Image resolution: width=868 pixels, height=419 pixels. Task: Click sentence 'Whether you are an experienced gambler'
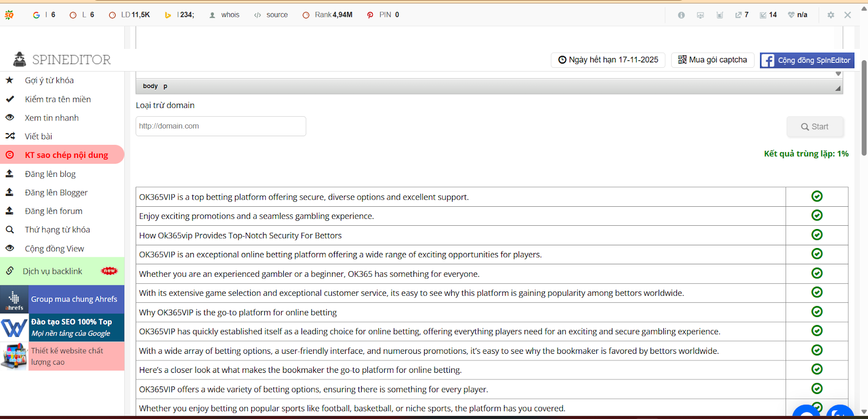pyautogui.click(x=309, y=274)
